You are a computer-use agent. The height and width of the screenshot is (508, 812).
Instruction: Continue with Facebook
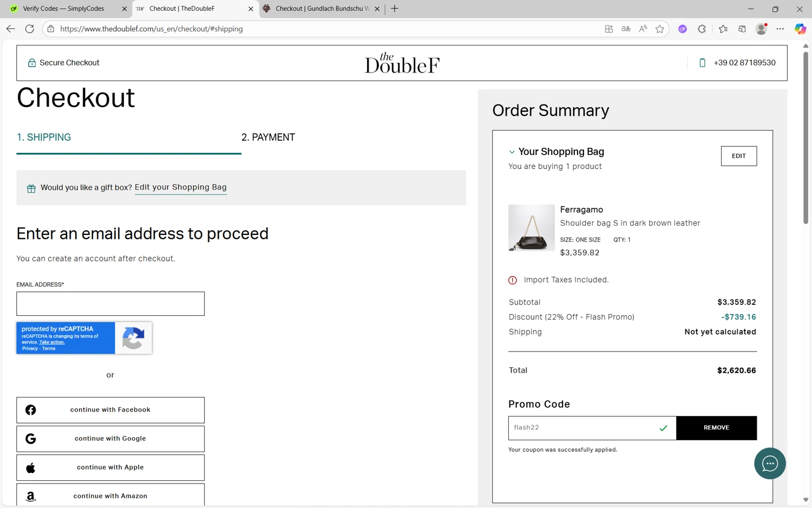110,410
